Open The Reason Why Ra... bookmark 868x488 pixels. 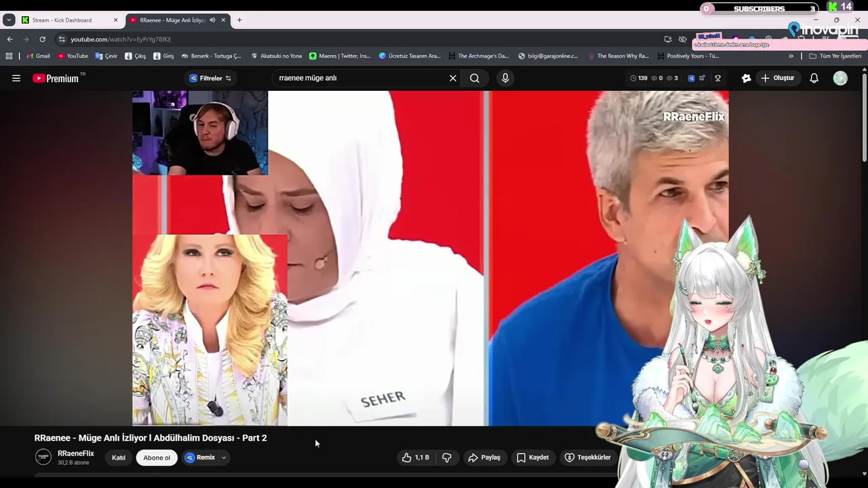[618, 56]
